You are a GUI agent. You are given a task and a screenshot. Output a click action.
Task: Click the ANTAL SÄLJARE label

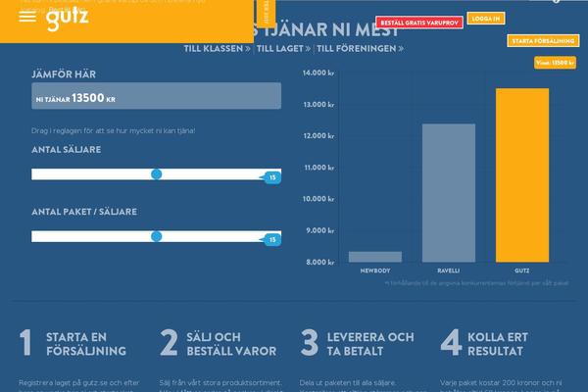coord(67,150)
